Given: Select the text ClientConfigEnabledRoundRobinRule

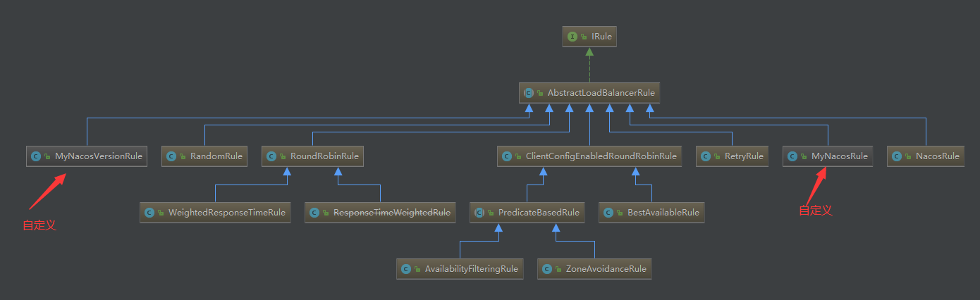Looking at the screenshot, I should [x=601, y=156].
